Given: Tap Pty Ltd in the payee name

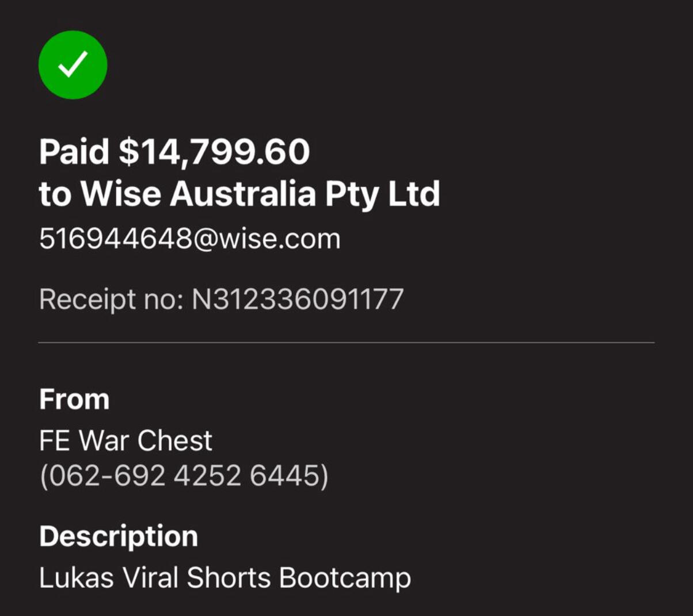Looking at the screenshot, I should click(383, 194).
